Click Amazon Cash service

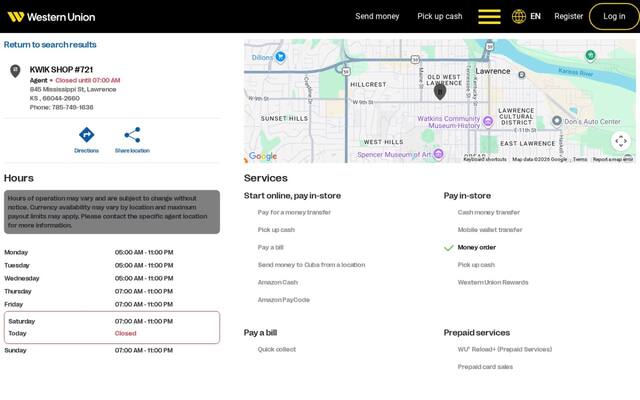pos(278,282)
